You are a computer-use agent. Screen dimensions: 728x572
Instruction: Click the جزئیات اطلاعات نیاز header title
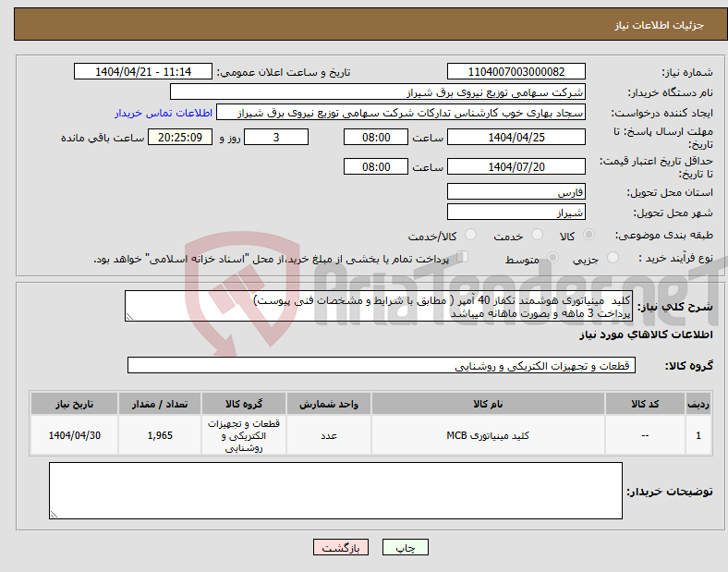(660, 25)
